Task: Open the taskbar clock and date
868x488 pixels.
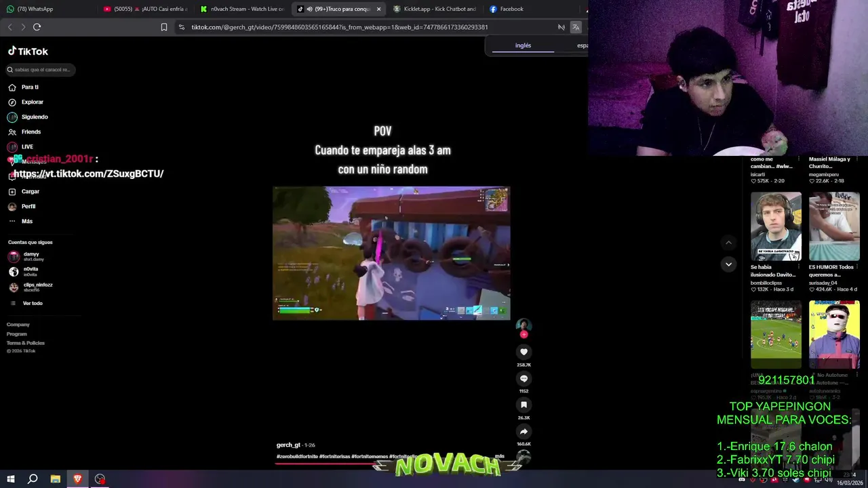Action: pyautogui.click(x=849, y=479)
